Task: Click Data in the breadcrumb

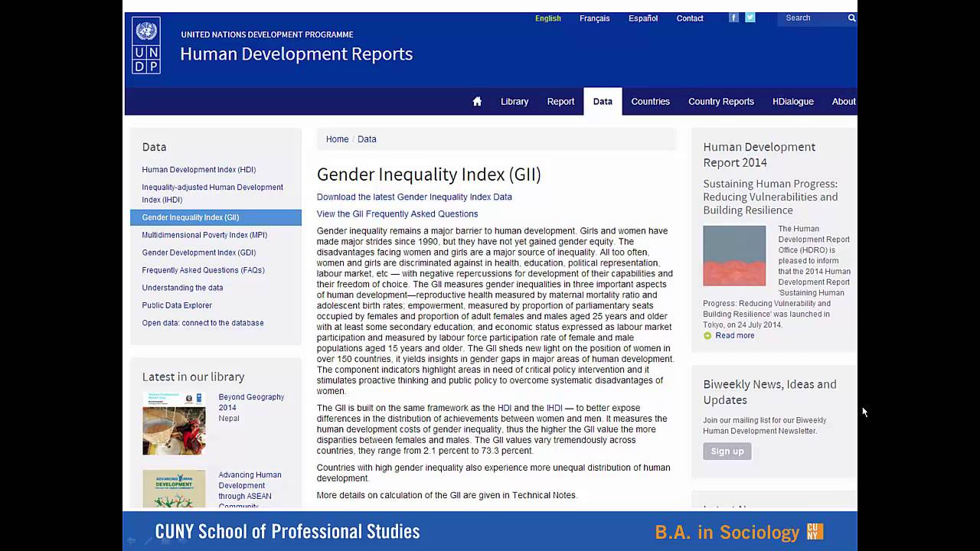Action: [367, 139]
